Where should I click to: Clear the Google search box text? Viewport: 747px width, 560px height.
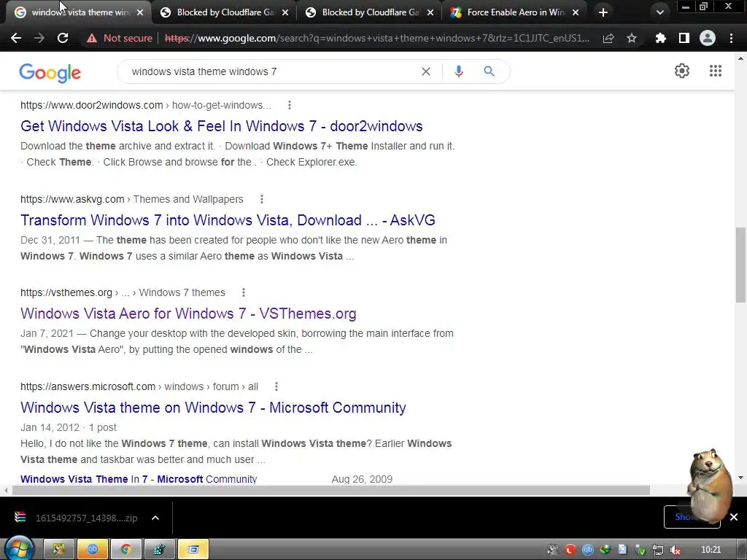pyautogui.click(x=426, y=71)
